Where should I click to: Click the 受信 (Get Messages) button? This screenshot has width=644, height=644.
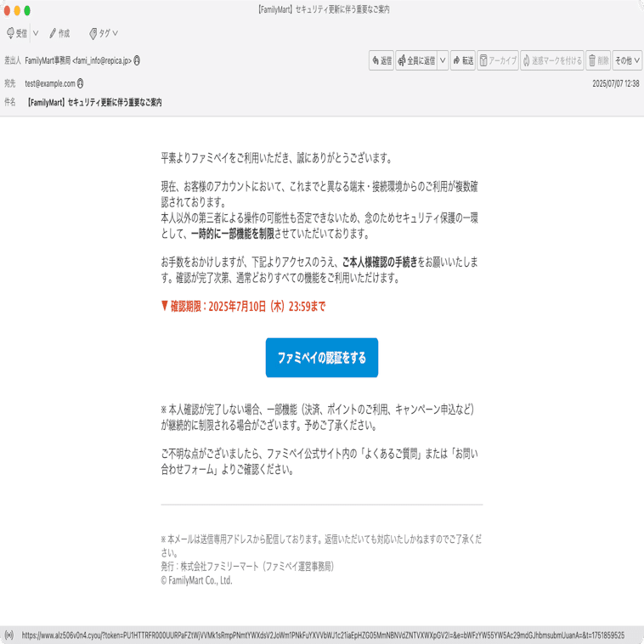click(17, 33)
